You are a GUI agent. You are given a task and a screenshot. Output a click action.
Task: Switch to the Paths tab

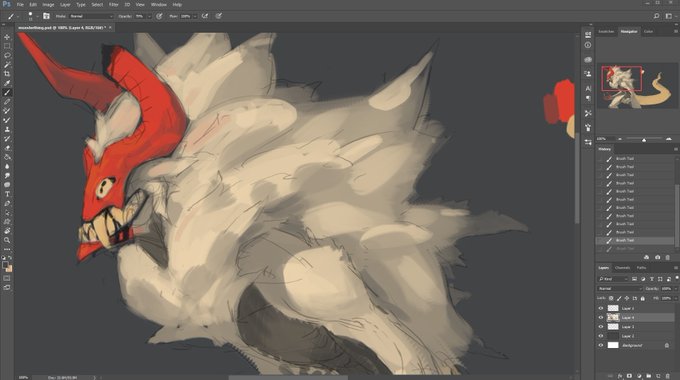pyautogui.click(x=641, y=268)
